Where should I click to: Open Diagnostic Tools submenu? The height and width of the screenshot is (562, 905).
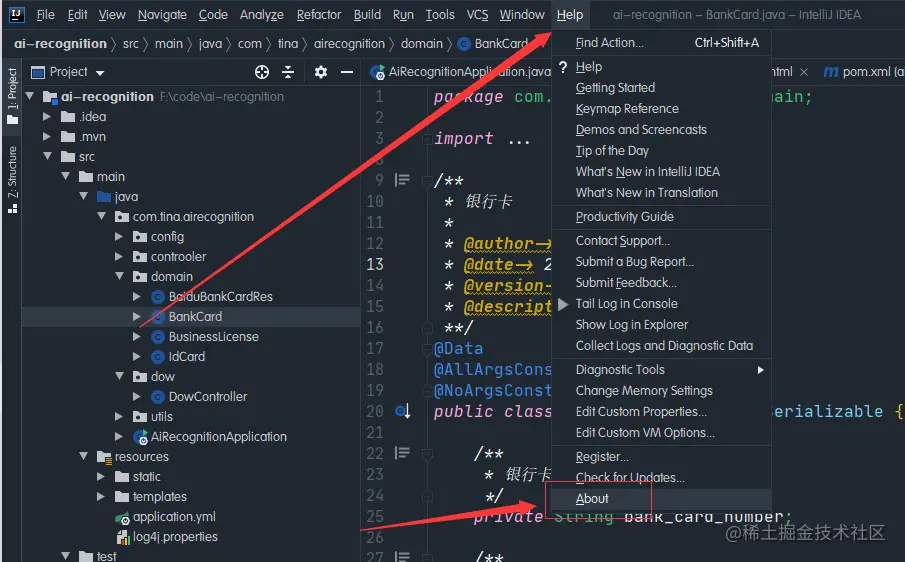click(661, 370)
